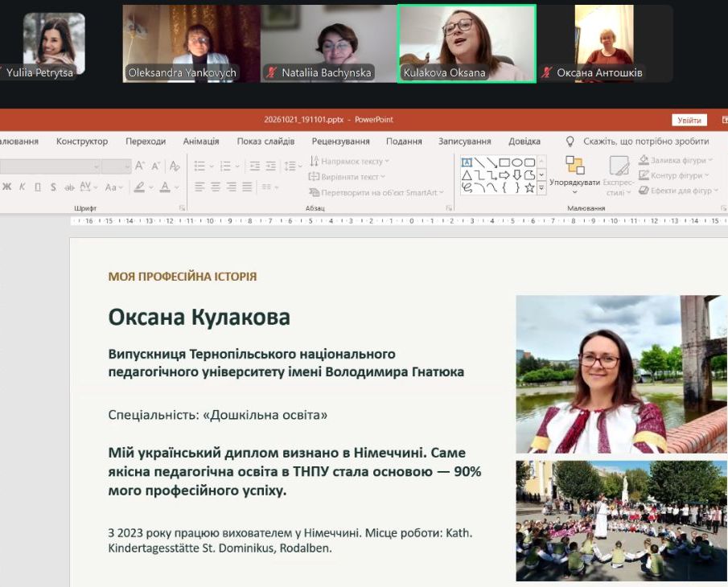Toggle strikethrough ab button
The width and height of the screenshot is (728, 587).
coord(69,187)
